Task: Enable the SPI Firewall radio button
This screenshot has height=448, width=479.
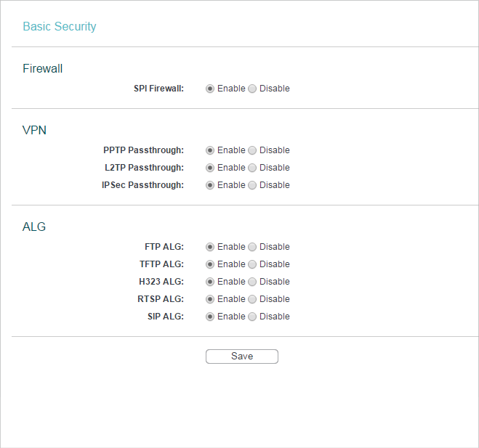Action: [x=210, y=89]
